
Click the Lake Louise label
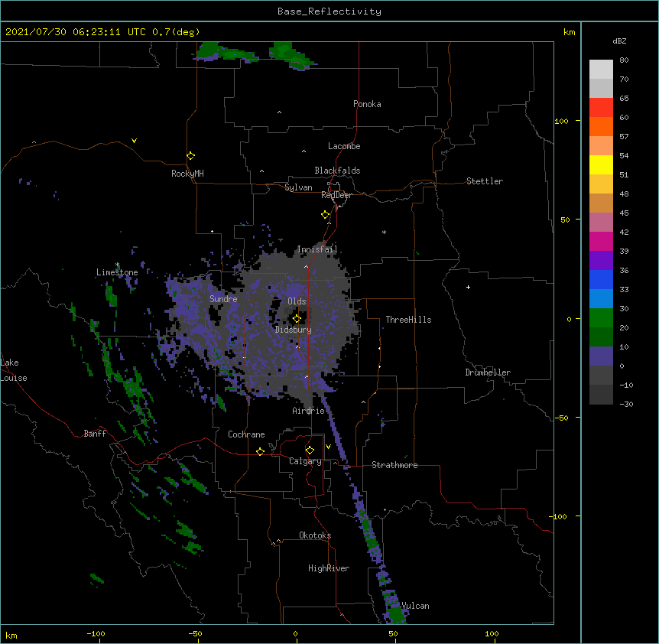pos(14,370)
